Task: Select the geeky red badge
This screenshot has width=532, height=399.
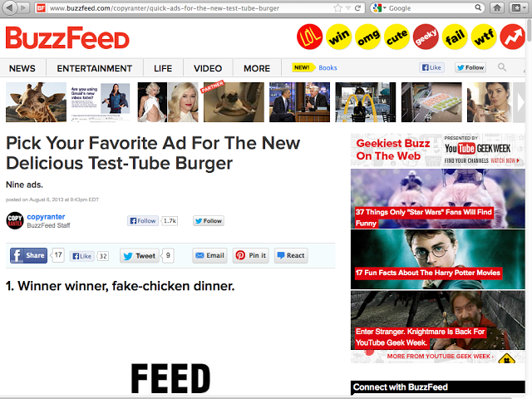Action: 426,37
